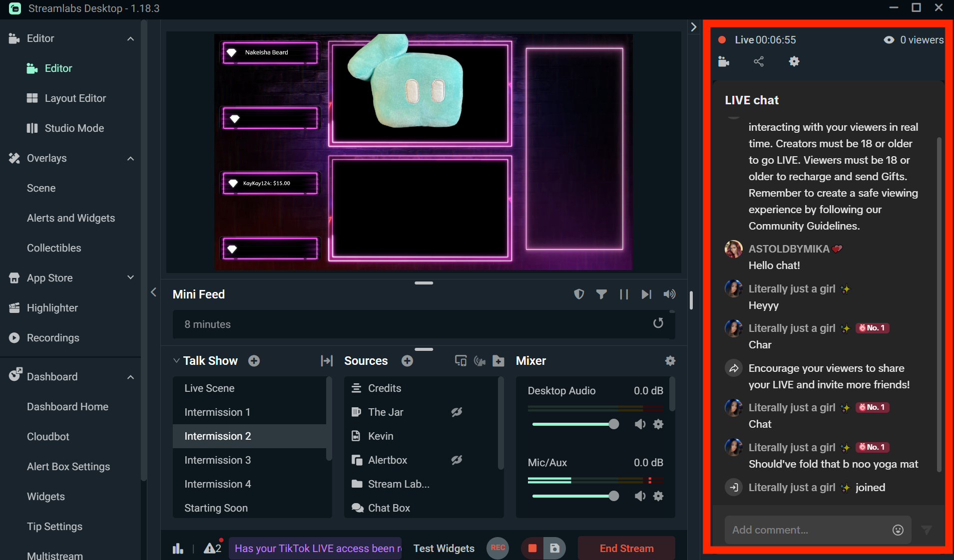Image resolution: width=954 pixels, height=560 pixels.
Task: Mute the Mic/Aux audio
Action: [x=640, y=496]
